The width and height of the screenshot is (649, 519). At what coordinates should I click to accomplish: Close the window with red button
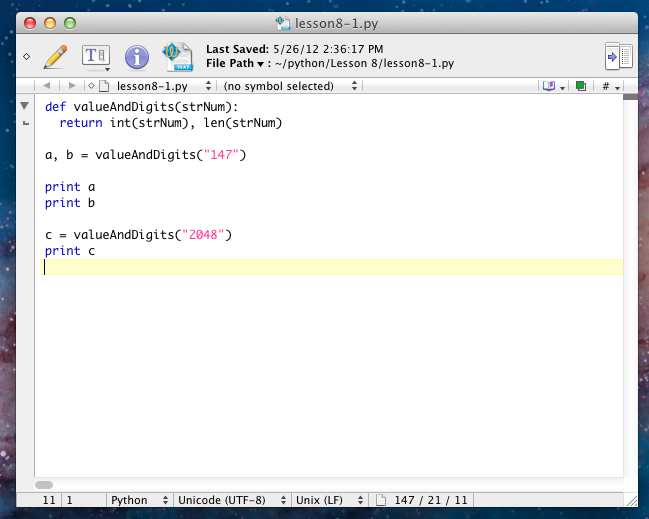30,23
